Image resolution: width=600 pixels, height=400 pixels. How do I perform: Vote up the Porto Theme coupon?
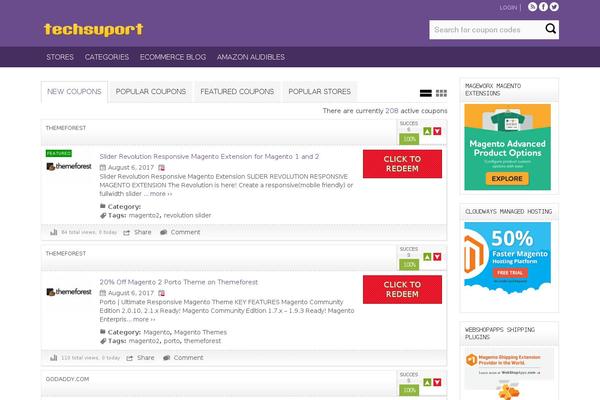[x=427, y=257]
